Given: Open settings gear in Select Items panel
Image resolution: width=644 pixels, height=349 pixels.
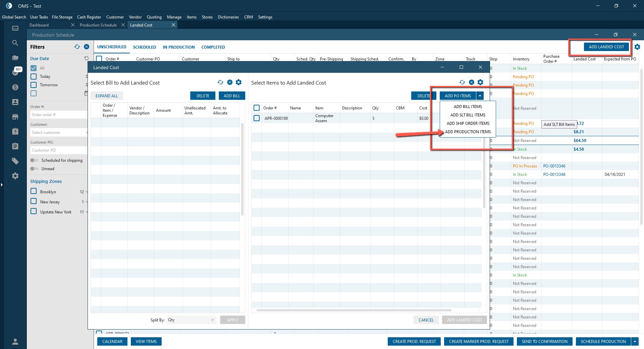Looking at the screenshot, I should pos(480,83).
